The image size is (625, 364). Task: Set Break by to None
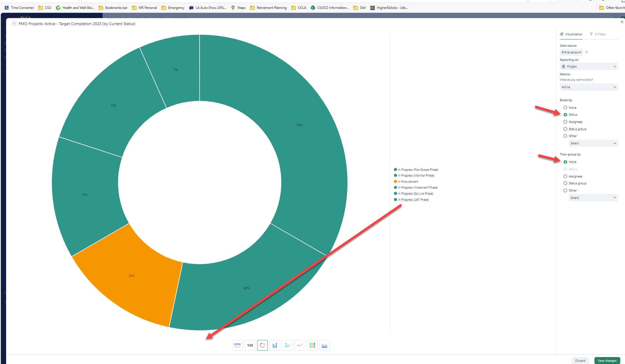point(565,108)
